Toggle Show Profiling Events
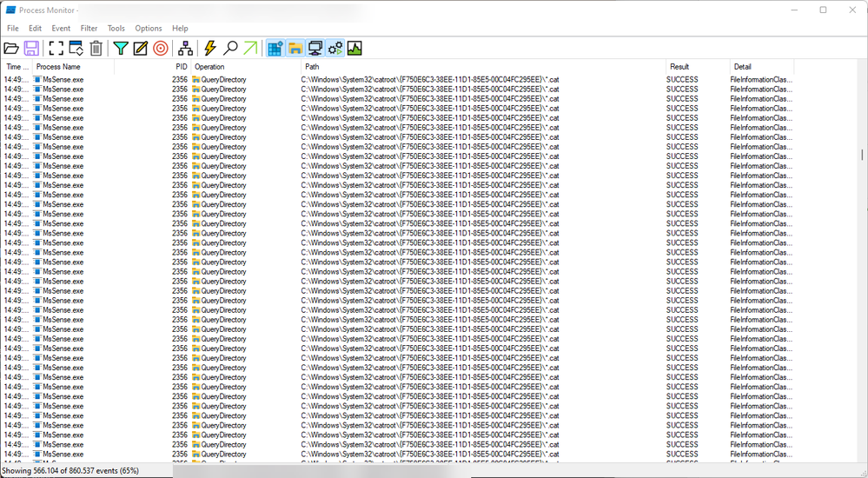 [354, 49]
